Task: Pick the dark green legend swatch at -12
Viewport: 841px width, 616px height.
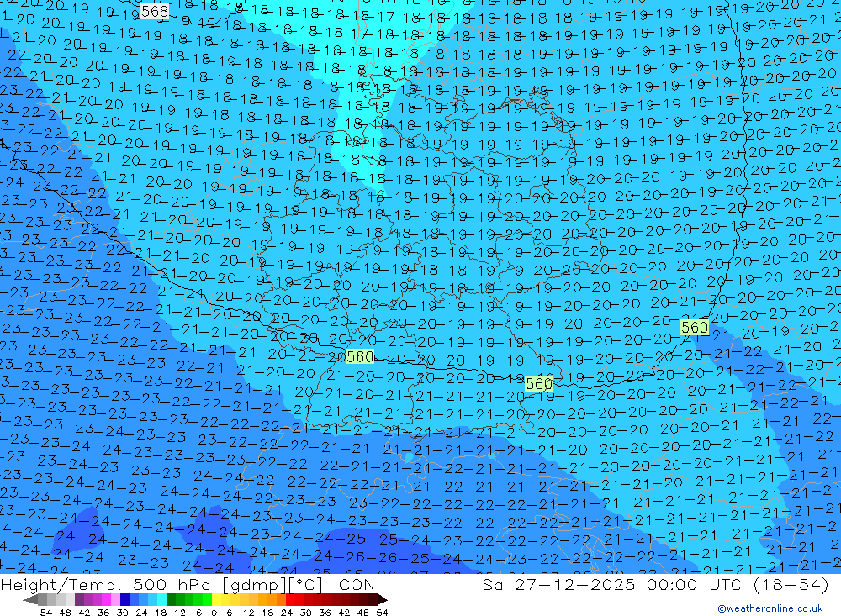Action: click(x=171, y=599)
